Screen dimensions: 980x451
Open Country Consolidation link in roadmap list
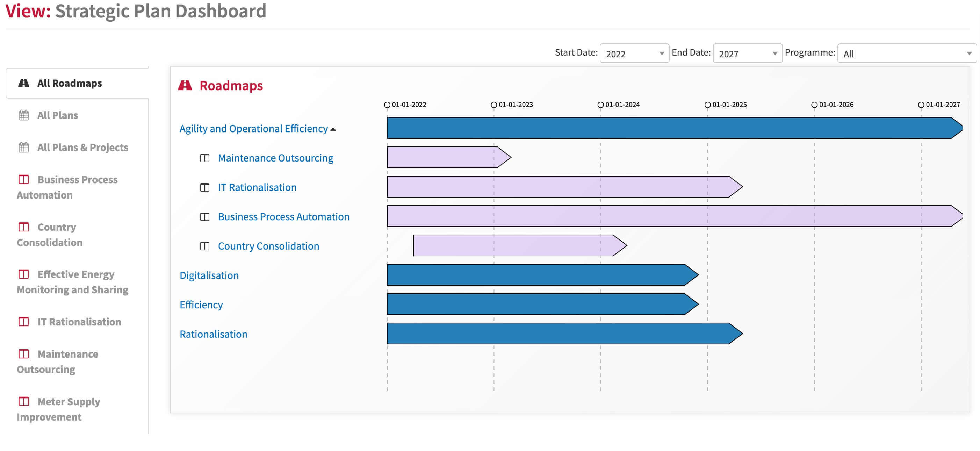point(268,245)
